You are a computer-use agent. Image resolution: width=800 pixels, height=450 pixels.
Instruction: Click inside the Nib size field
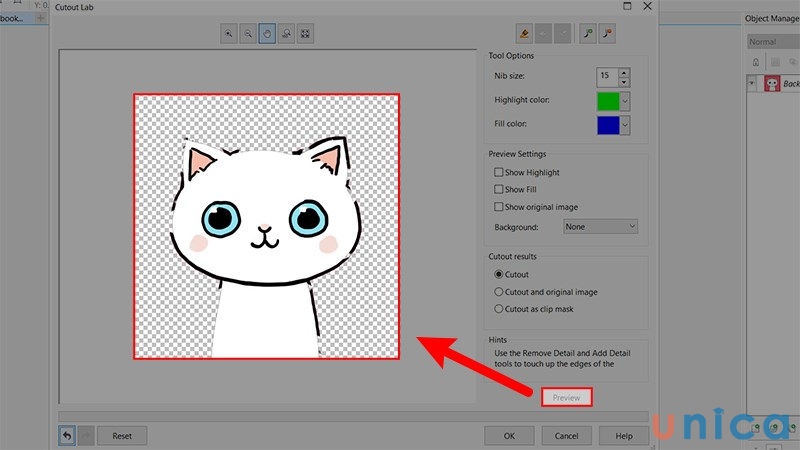605,76
